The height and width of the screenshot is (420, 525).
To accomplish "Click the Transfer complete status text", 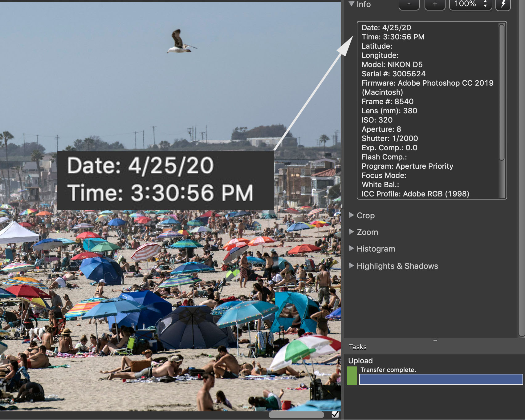I will 388,370.
